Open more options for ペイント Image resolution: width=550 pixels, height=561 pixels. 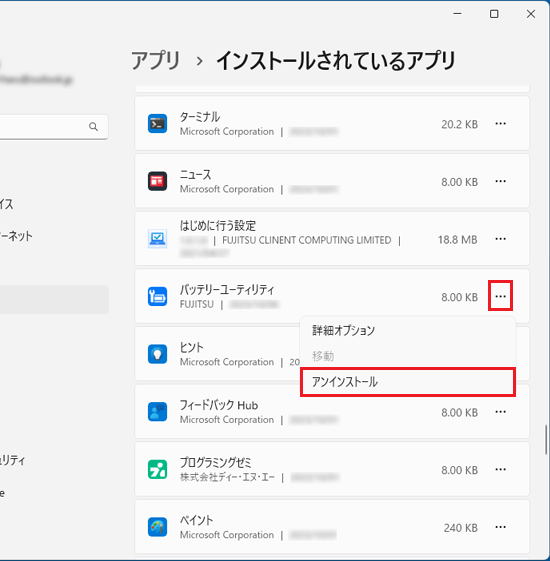tap(500, 527)
